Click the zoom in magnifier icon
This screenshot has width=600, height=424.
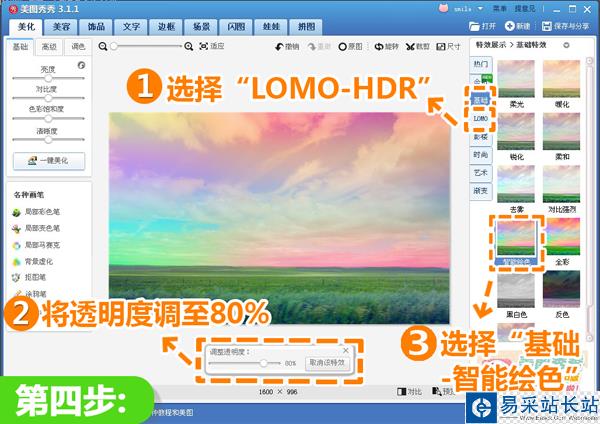pyautogui.click(x=188, y=47)
